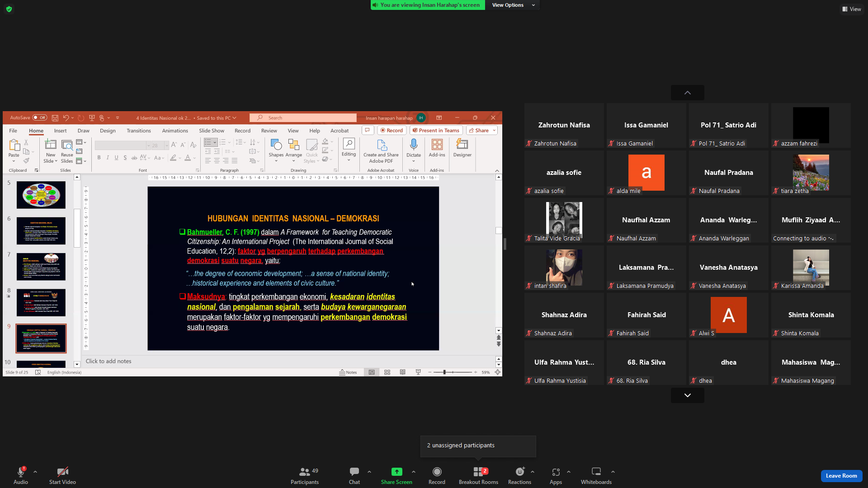The width and height of the screenshot is (868, 488).
Task: Expand the Chat options arrow
Action: (369, 472)
